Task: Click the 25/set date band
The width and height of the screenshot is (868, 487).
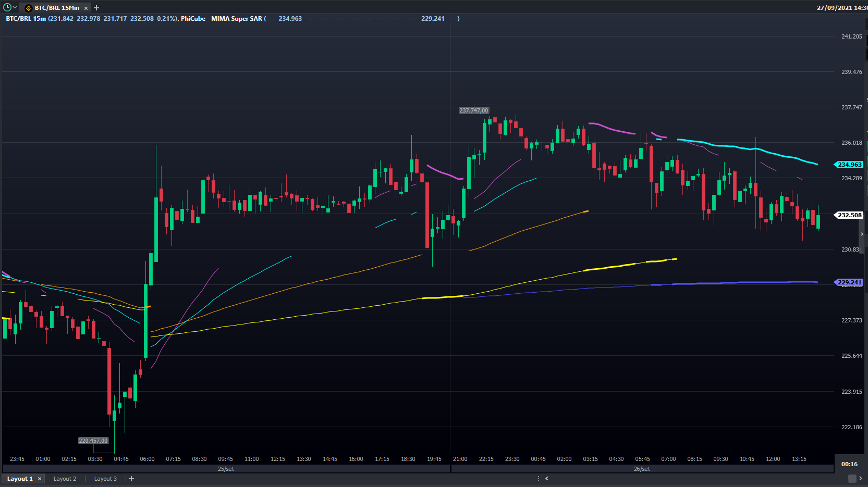Action: pyautogui.click(x=226, y=469)
